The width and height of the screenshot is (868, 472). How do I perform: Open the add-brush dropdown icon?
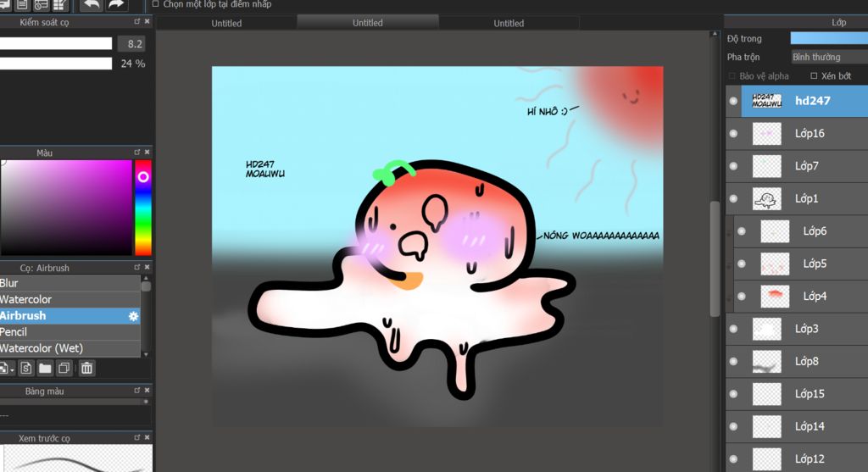point(6,369)
